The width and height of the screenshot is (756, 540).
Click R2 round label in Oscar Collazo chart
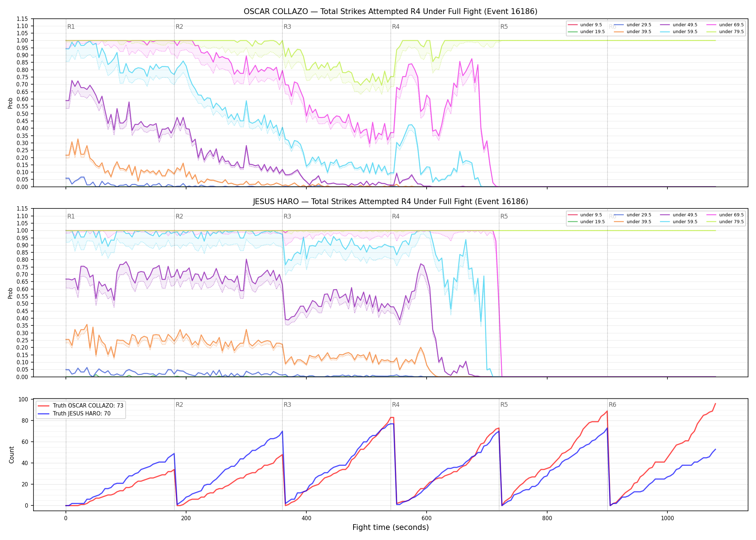pos(179,27)
